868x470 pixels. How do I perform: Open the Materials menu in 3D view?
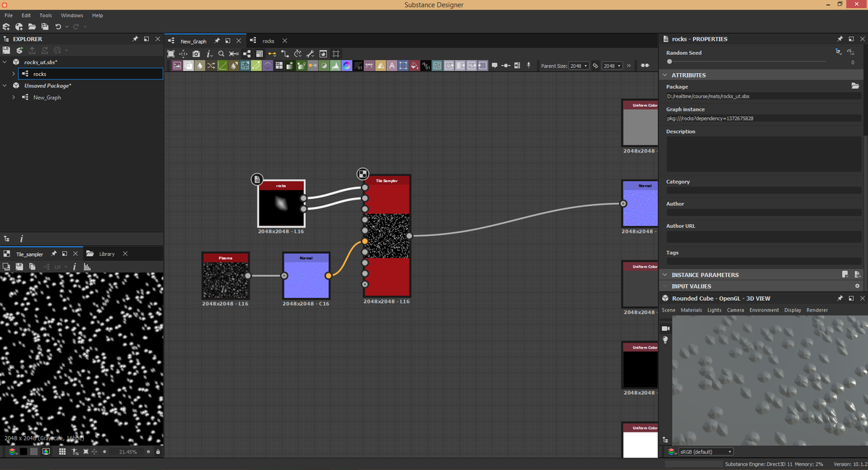[691, 310]
